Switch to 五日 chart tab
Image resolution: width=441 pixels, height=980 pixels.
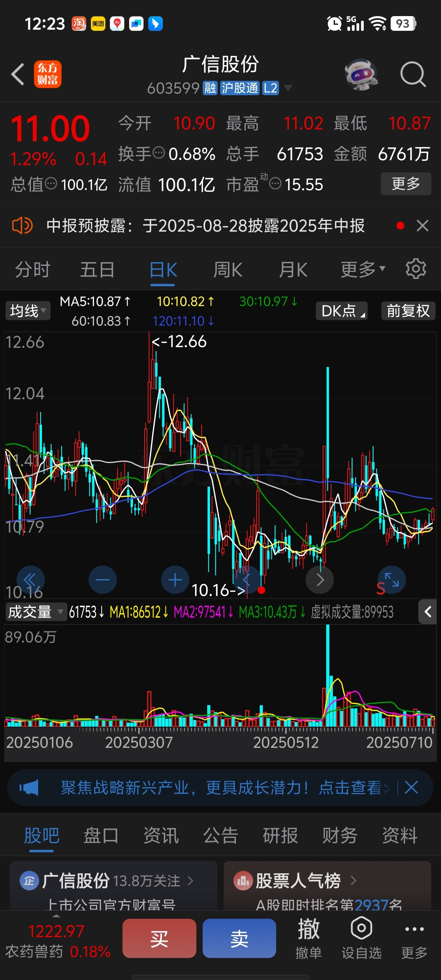[97, 270]
